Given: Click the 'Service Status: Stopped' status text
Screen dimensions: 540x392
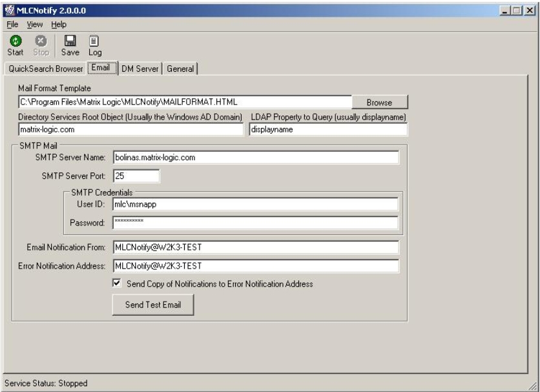Looking at the screenshot, I should (46, 383).
